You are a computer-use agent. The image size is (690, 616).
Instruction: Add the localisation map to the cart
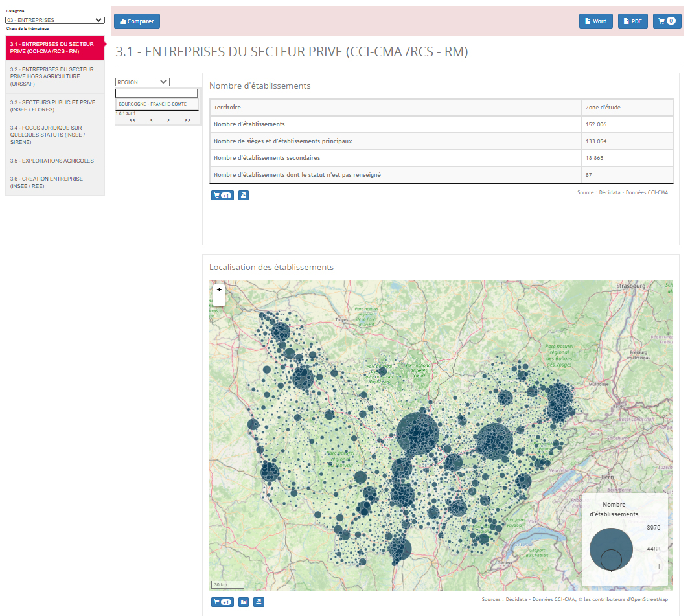click(222, 602)
